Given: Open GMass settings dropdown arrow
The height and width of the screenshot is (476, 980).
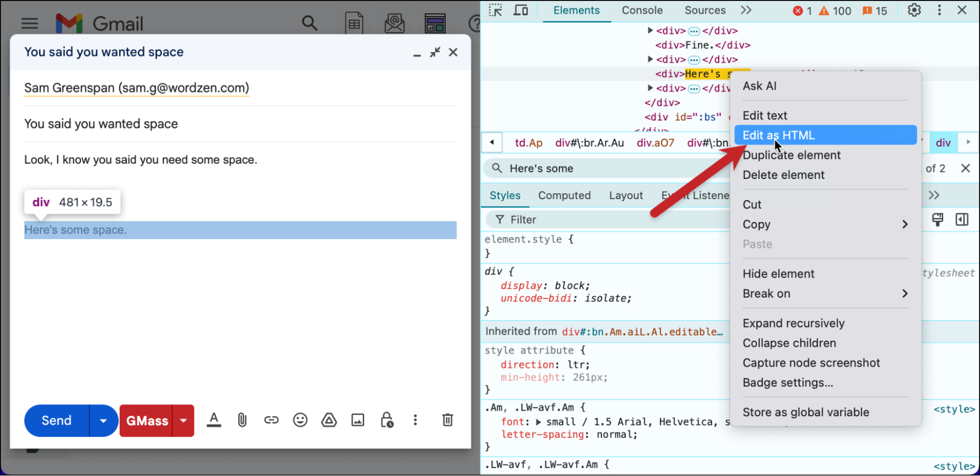Looking at the screenshot, I should point(183,421).
